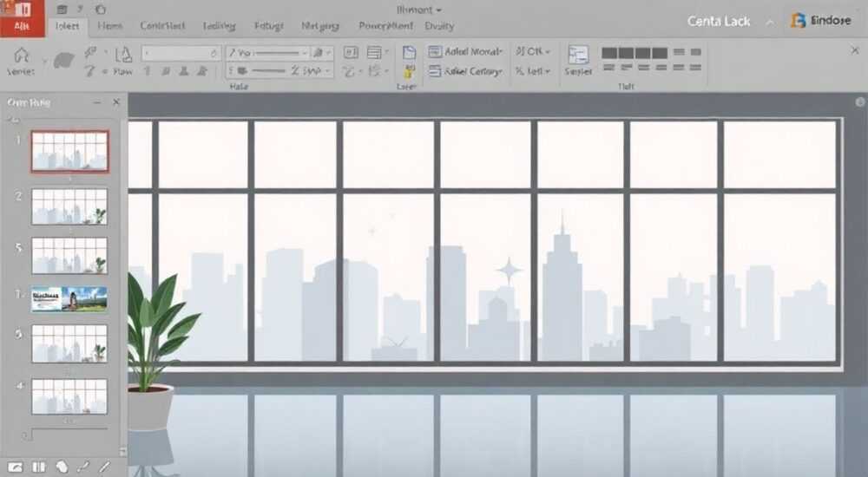Select slide 1 thumbnail with red border
The width and height of the screenshot is (868, 477).
coord(69,152)
